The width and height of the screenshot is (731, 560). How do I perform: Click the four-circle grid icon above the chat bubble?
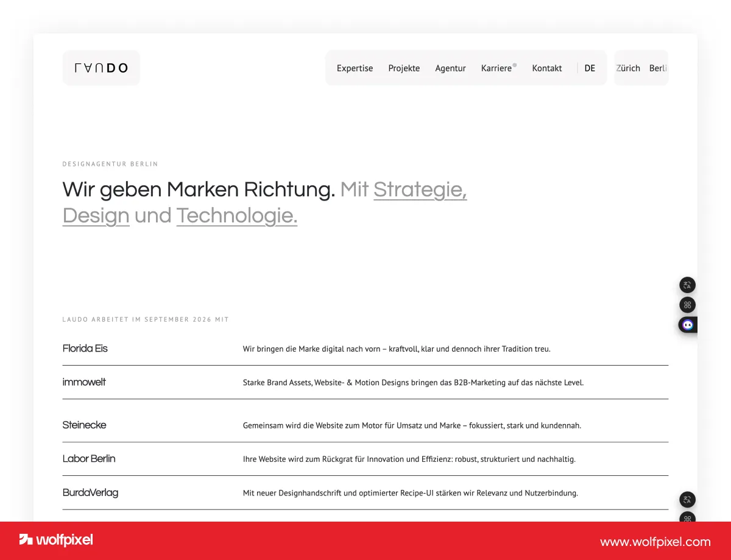click(687, 305)
